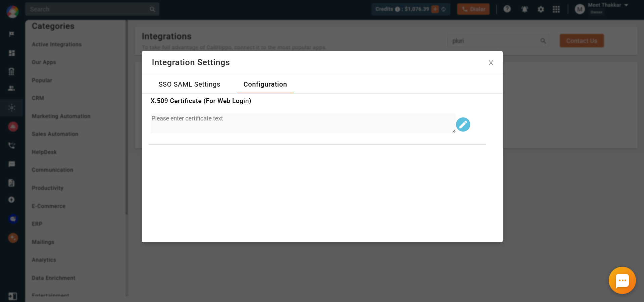This screenshot has height=302, width=644.
Task: Click the top Search box
Action: [92, 9]
